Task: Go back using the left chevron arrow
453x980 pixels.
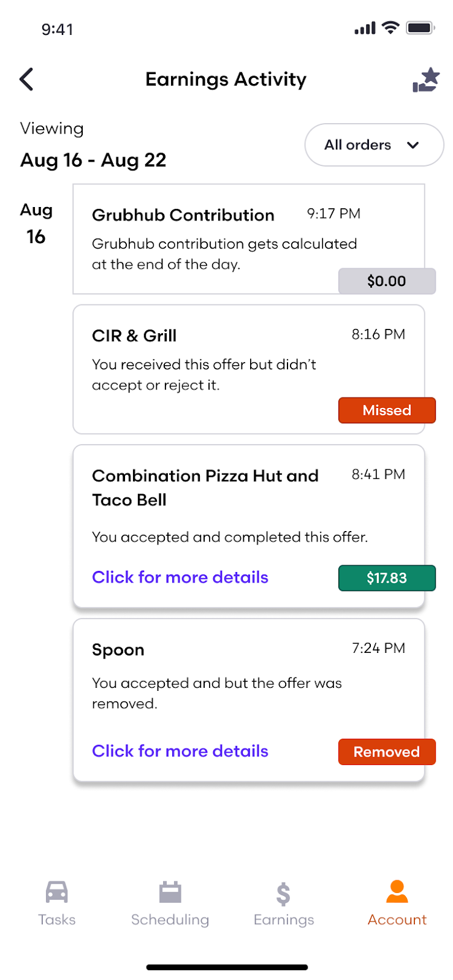Action: point(26,80)
